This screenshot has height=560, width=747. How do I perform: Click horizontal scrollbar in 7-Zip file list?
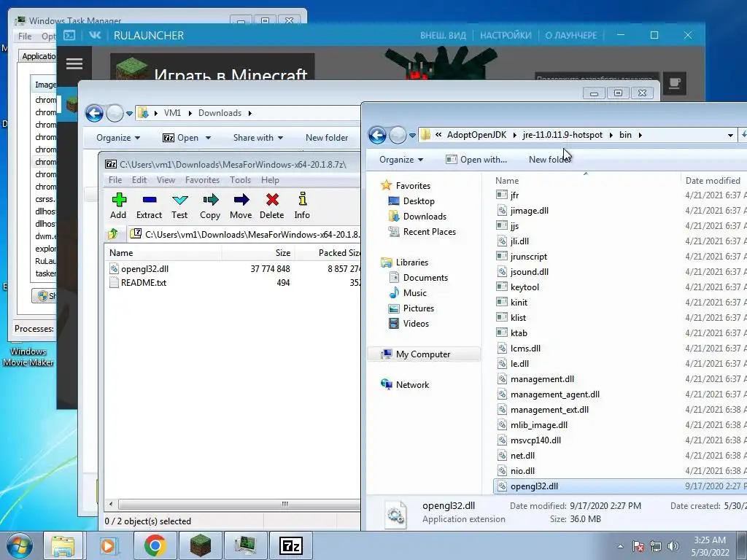pyautogui.click(x=239, y=504)
